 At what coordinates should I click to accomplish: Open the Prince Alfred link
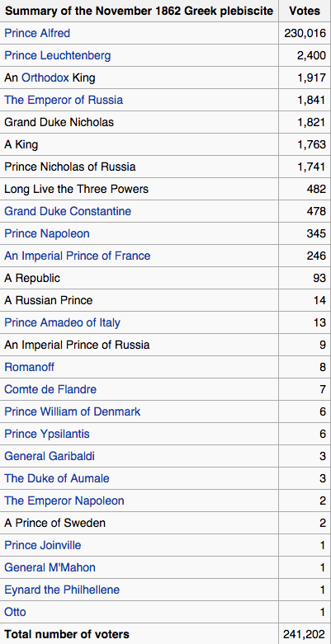(37, 33)
